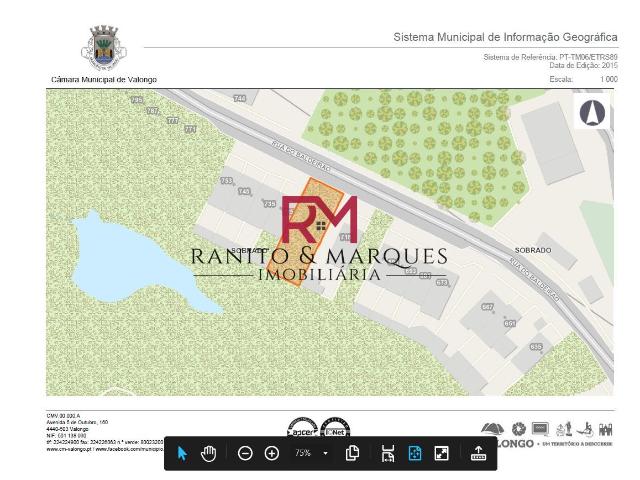Image resolution: width=640 pixels, height=480 pixels.
Task: Click the IQNet certification seal
Action: (x=335, y=428)
